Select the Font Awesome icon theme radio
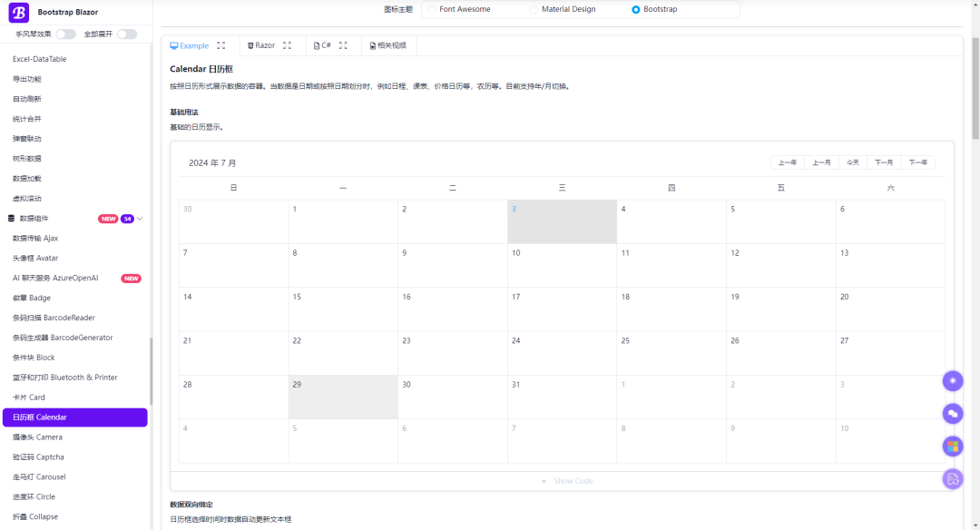The height and width of the screenshot is (530, 980). 433,9
